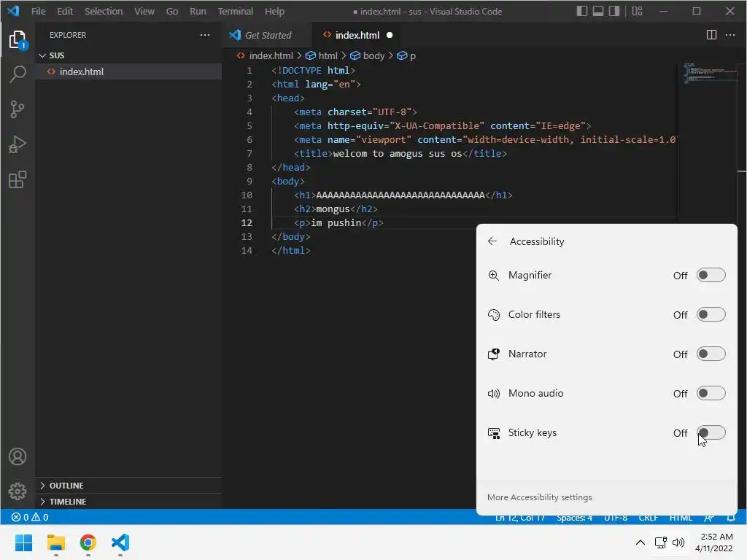This screenshot has height=560, width=747.
Task: Switch to the index.html editor tab
Action: tap(357, 35)
